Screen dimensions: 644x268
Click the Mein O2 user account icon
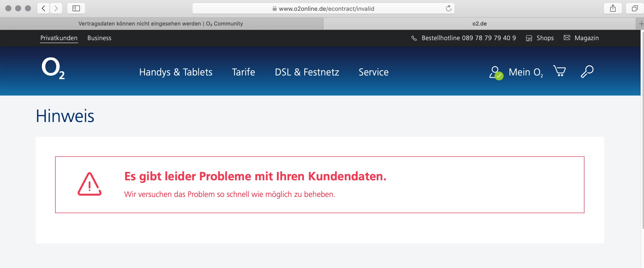(496, 73)
